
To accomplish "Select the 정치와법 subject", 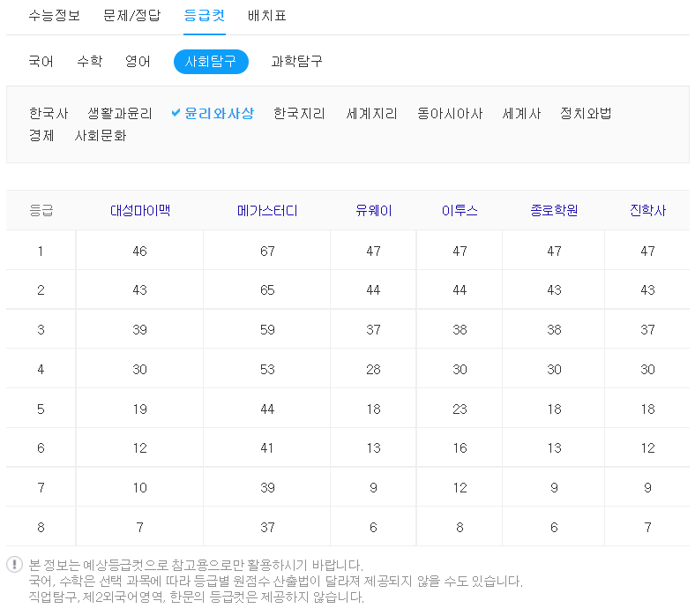I will (x=586, y=114).
